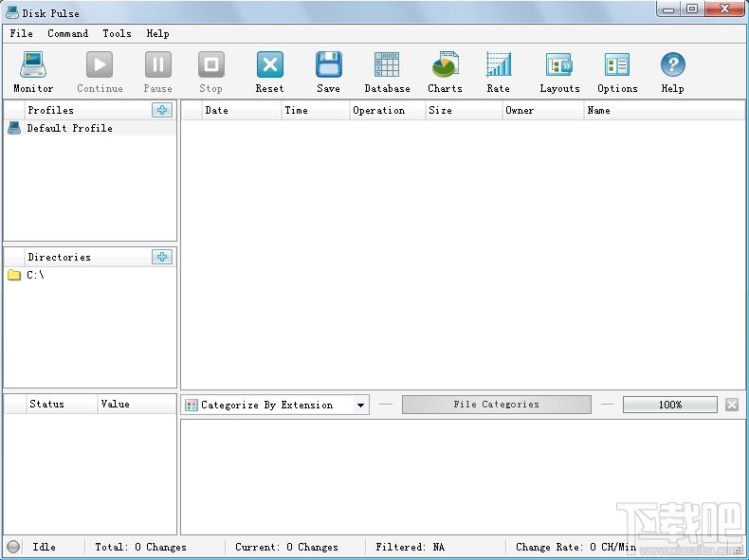Screen dimensions: 749x560
Task: Click the Idle status indicator icon
Action: (13, 547)
